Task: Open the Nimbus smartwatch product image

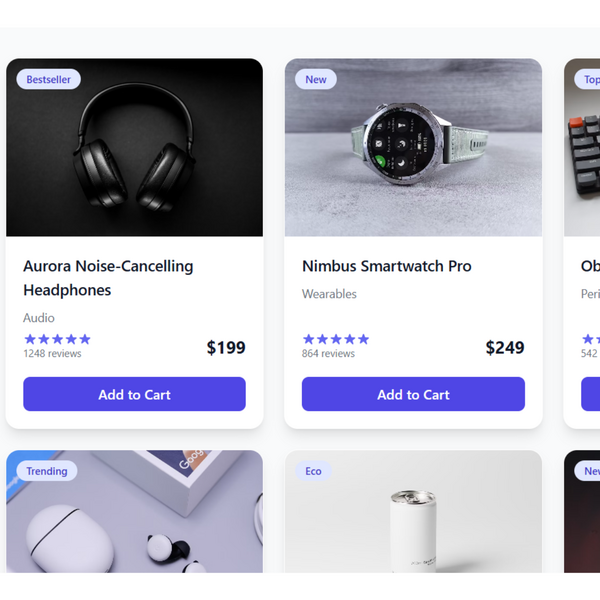Action: click(413, 147)
